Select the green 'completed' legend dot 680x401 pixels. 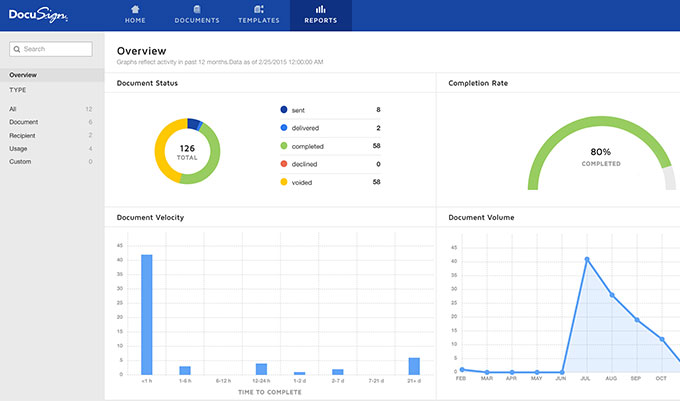[284, 145]
